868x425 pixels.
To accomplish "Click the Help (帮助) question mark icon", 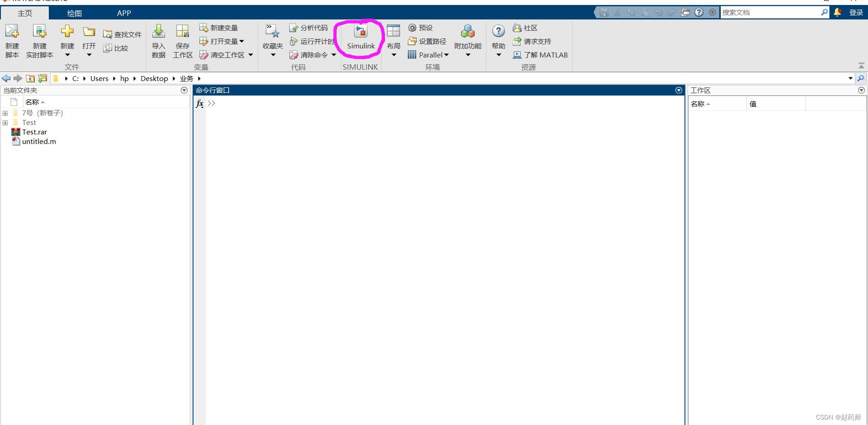I will pyautogui.click(x=499, y=31).
